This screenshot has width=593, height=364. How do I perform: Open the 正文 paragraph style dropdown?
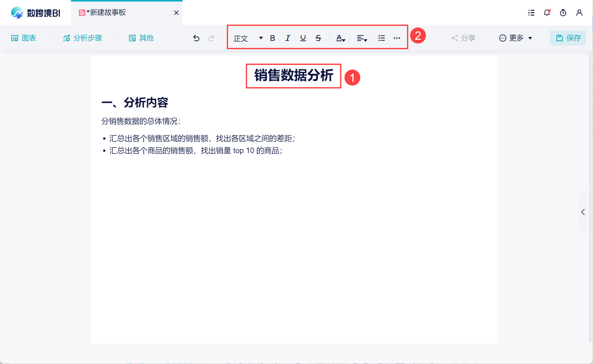coord(248,38)
